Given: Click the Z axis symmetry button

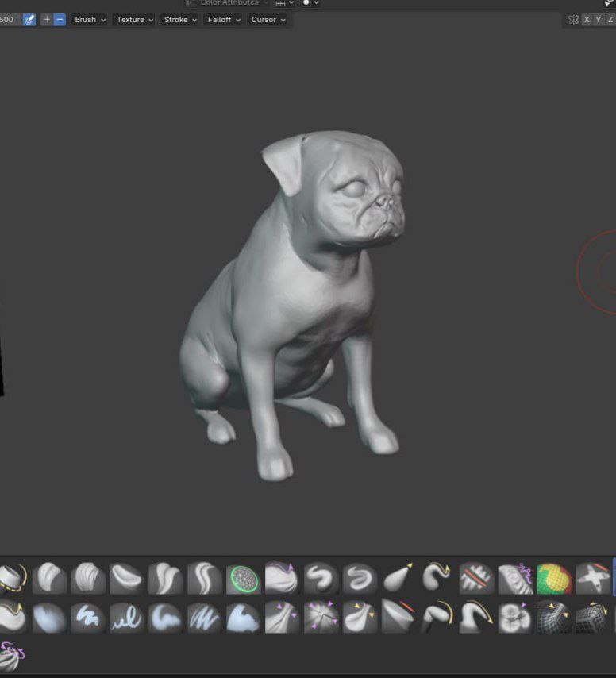Looking at the screenshot, I should 610,20.
